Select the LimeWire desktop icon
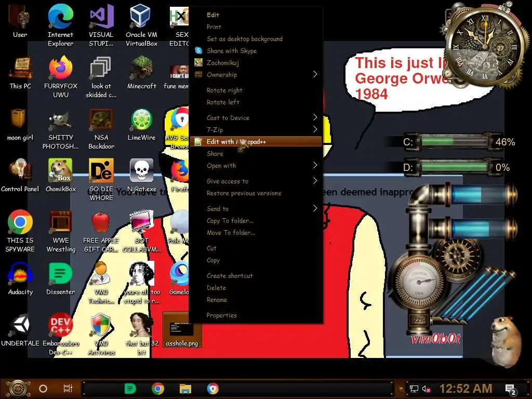 click(x=141, y=124)
